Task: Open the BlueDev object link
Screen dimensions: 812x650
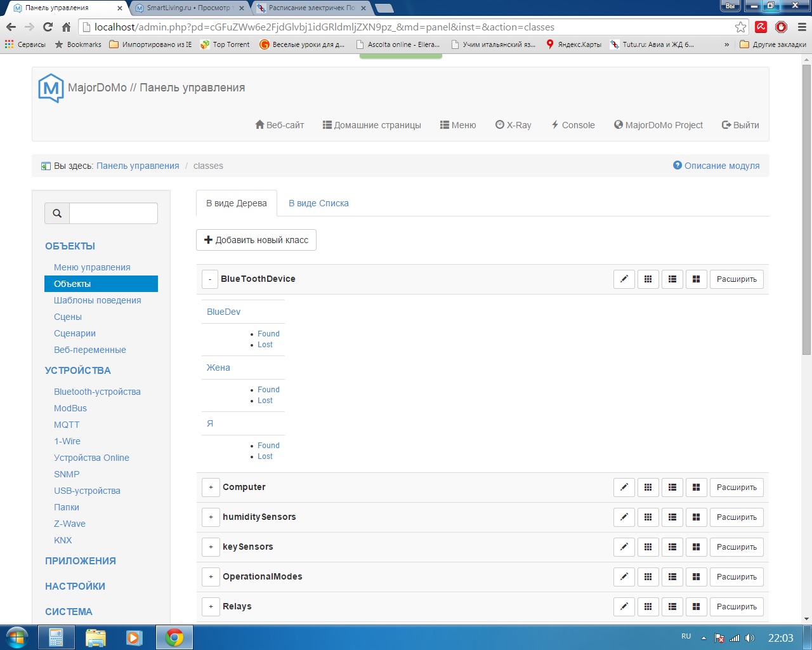Action: (223, 312)
